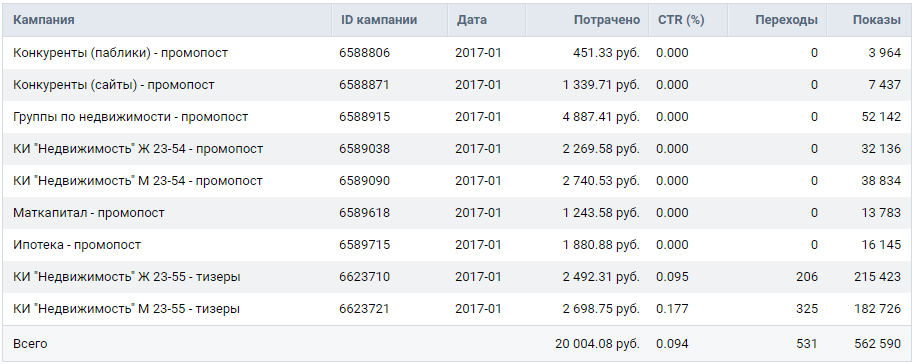Viewport: 915px width, 364px height.
Task: Click the total spent 20 004.08 руб.
Action: [x=598, y=344]
